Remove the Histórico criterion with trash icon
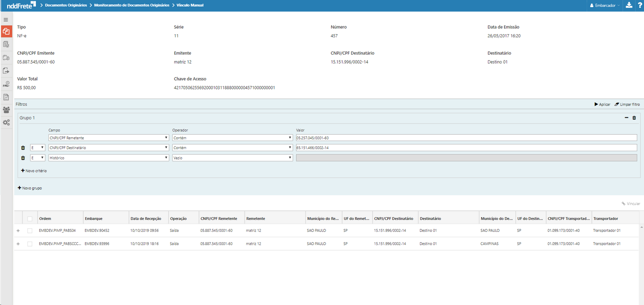Screen dimensions: 644x305 [23, 158]
